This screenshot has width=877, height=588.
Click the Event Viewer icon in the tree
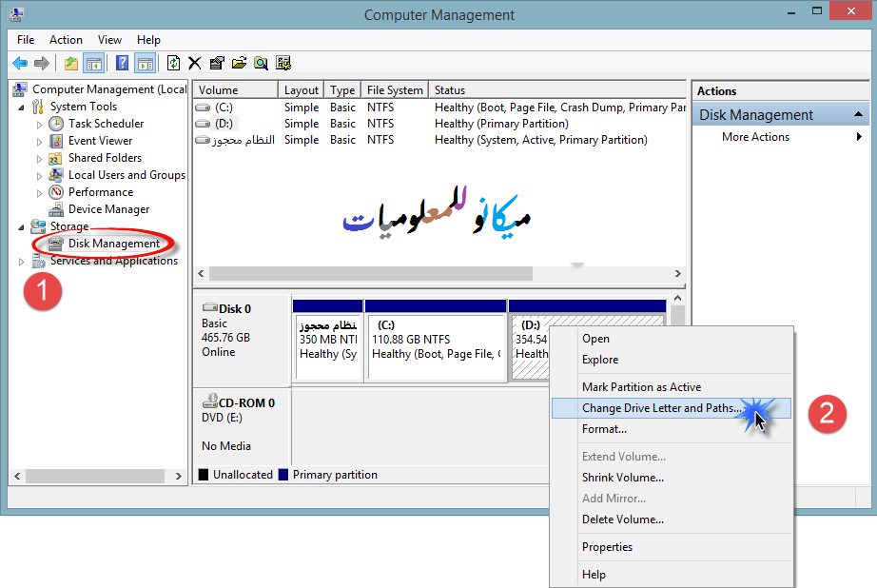pyautogui.click(x=56, y=141)
